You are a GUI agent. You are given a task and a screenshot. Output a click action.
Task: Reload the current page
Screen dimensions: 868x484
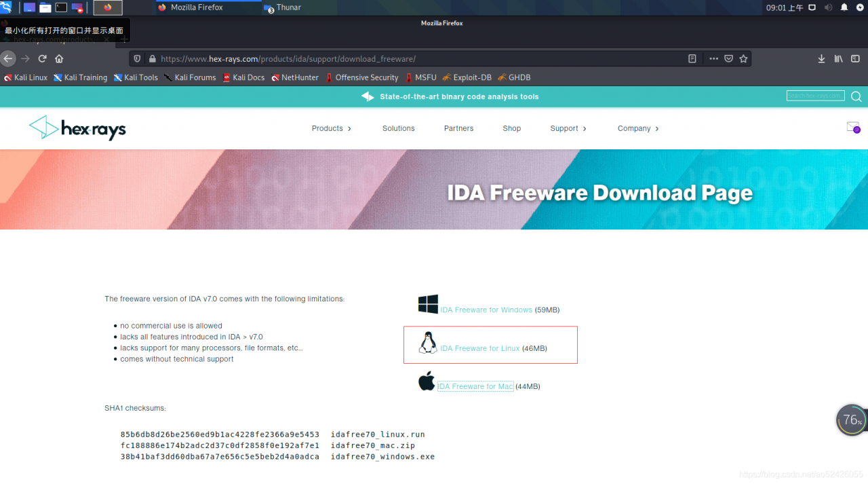[43, 58]
